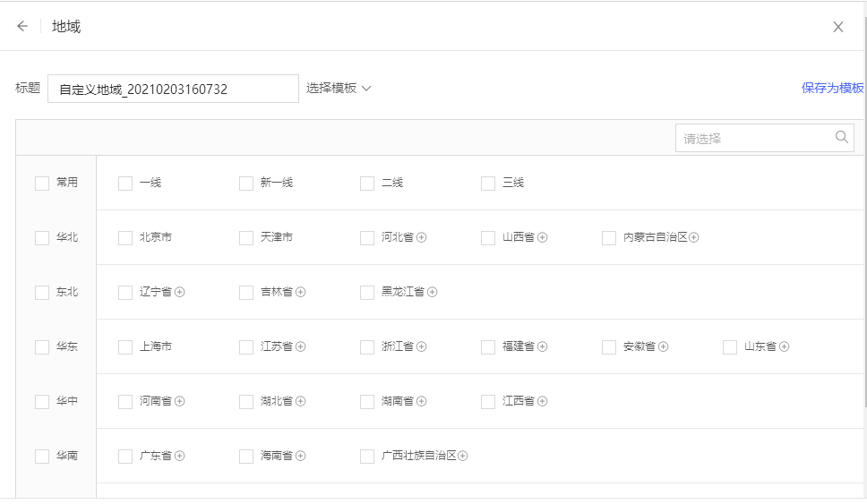This screenshot has height=504, width=867.
Task: Check the 华中 region checkbox
Action: point(42,401)
